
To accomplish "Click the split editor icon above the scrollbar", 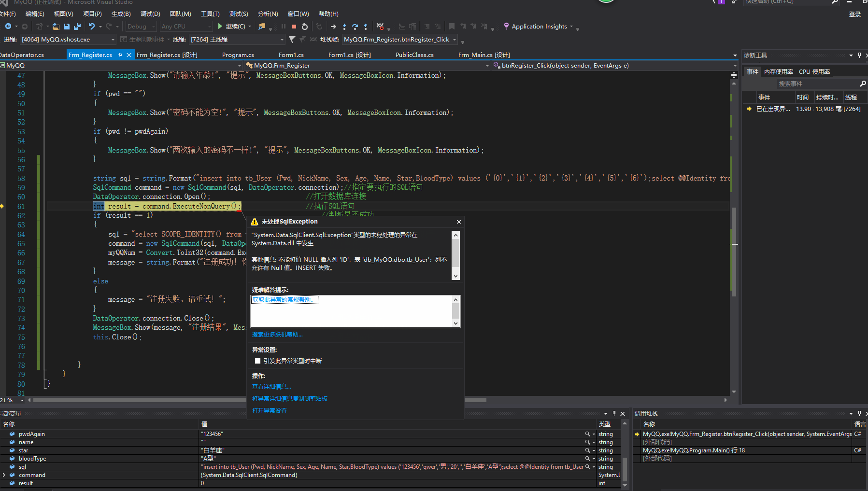I will [x=734, y=75].
